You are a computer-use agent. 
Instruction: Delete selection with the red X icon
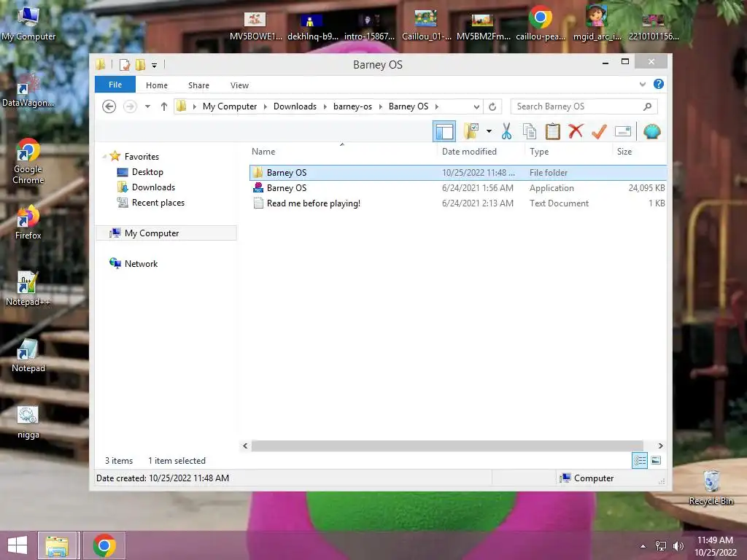[576, 131]
